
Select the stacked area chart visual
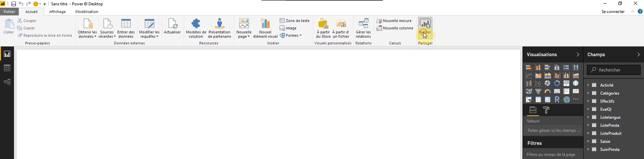pos(547,75)
